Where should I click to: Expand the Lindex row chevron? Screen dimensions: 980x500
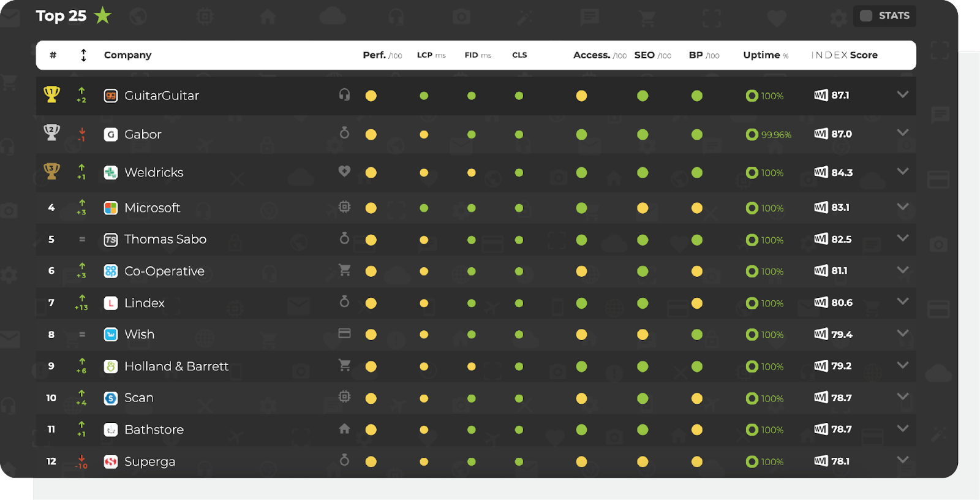tap(903, 301)
